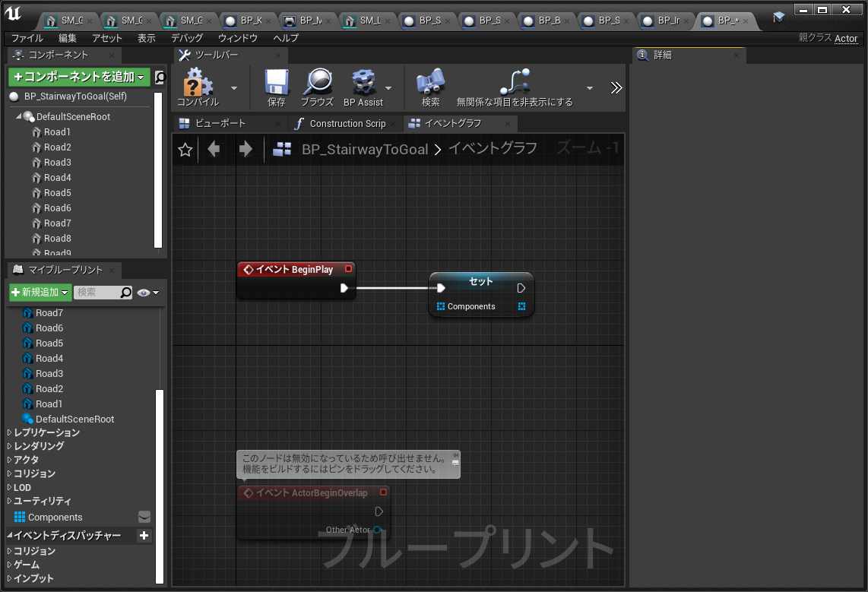This screenshot has width=868, height=592.
Task: Open parent class Actor link
Action: 846,38
